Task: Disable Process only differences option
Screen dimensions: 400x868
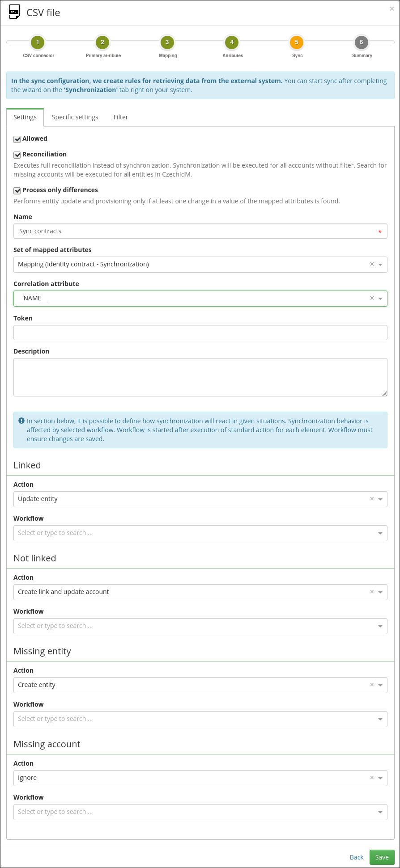Action: click(17, 190)
